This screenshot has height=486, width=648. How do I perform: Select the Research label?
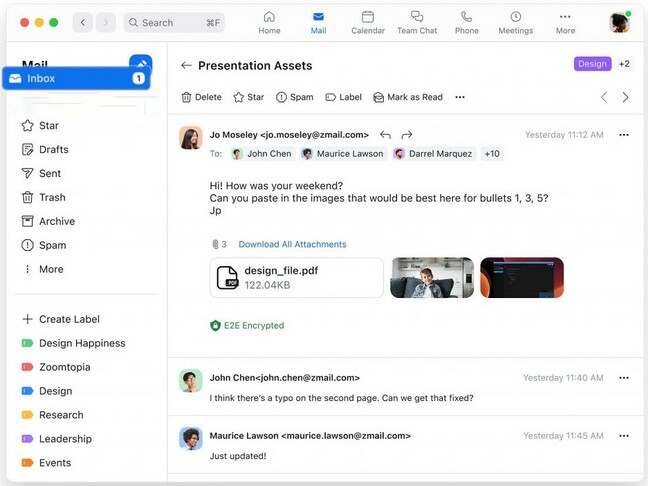coord(52,415)
